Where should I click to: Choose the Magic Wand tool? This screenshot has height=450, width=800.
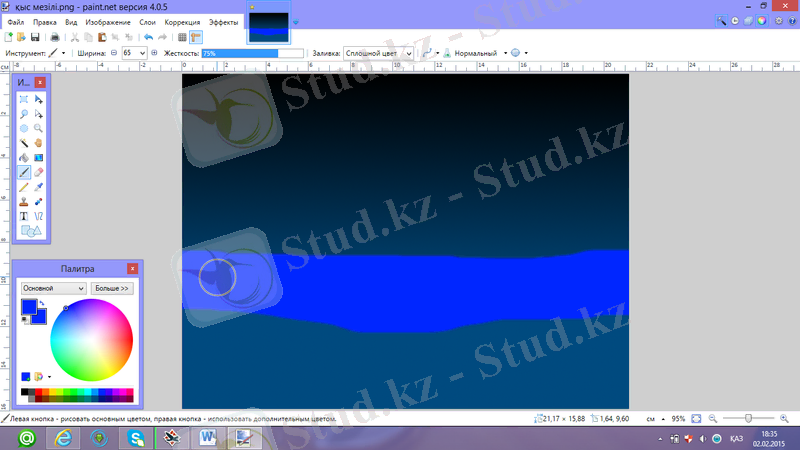click(24, 143)
